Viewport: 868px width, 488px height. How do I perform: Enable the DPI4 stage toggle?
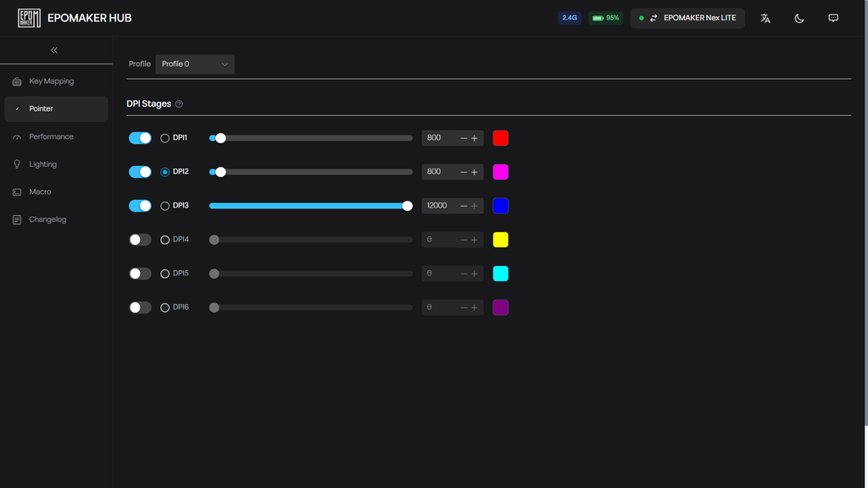(x=140, y=240)
